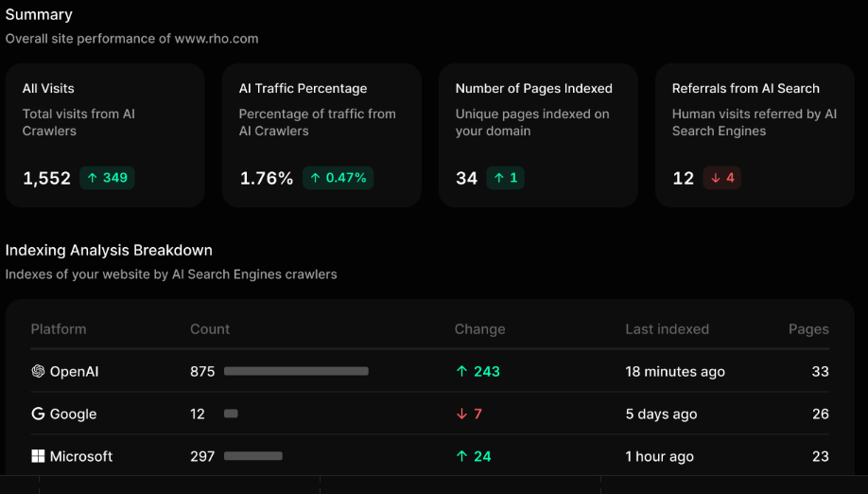Click '1 hour ago' last indexed cell
Image resolution: width=868 pixels, height=494 pixels.
point(660,457)
